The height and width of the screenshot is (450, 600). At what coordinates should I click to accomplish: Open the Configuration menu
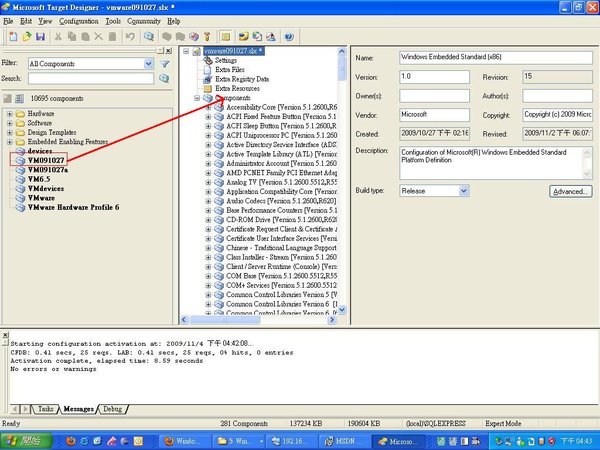click(79, 21)
